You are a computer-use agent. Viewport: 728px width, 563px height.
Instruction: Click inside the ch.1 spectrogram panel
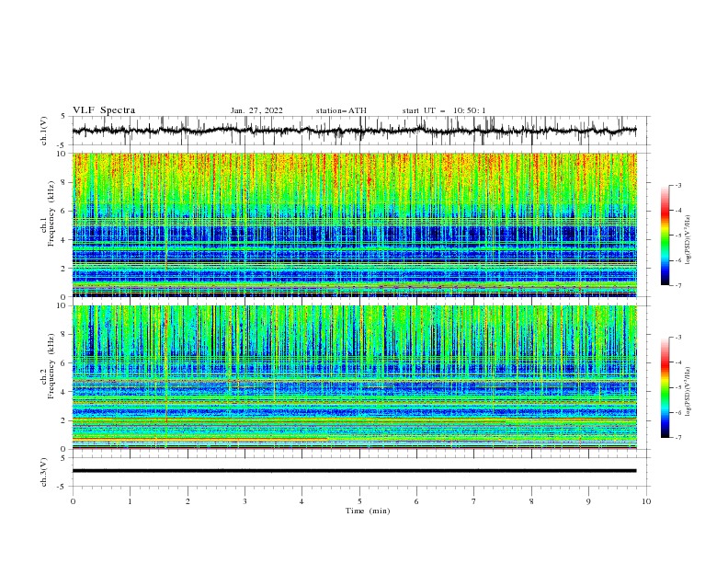click(354, 224)
